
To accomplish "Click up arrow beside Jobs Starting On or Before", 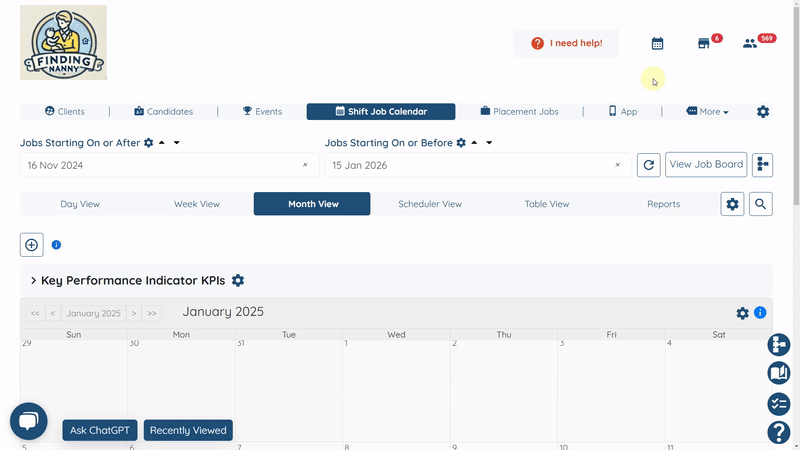I will point(474,143).
